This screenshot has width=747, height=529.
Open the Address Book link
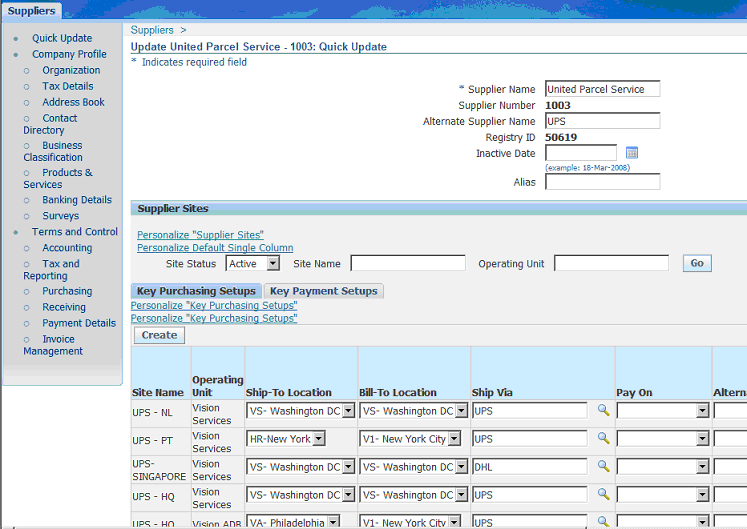(x=73, y=102)
